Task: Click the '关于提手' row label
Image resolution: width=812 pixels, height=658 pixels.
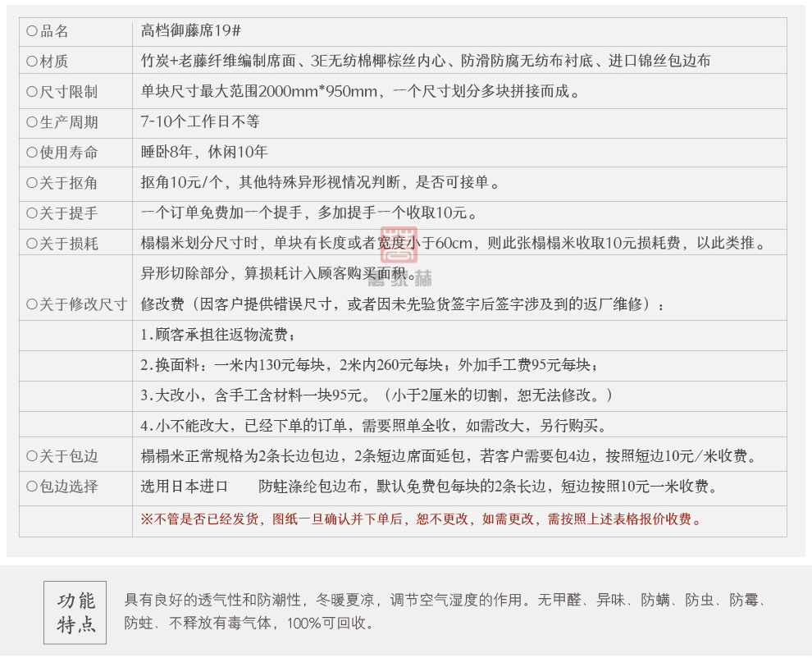Action: (x=62, y=213)
